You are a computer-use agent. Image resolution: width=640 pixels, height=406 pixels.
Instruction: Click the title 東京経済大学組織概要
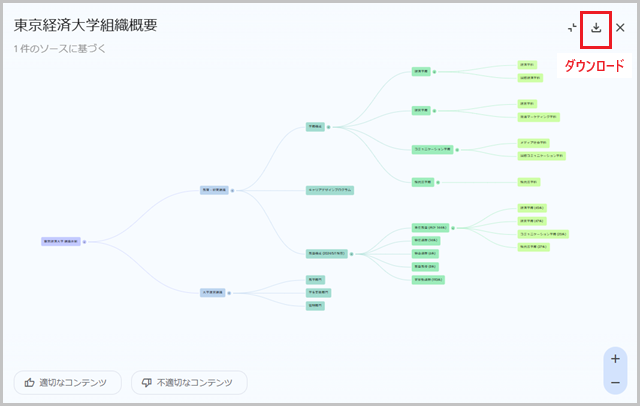tap(86, 25)
